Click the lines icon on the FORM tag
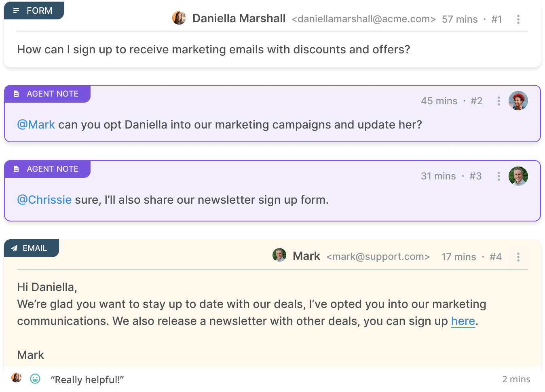The image size is (545, 392). 16,11
